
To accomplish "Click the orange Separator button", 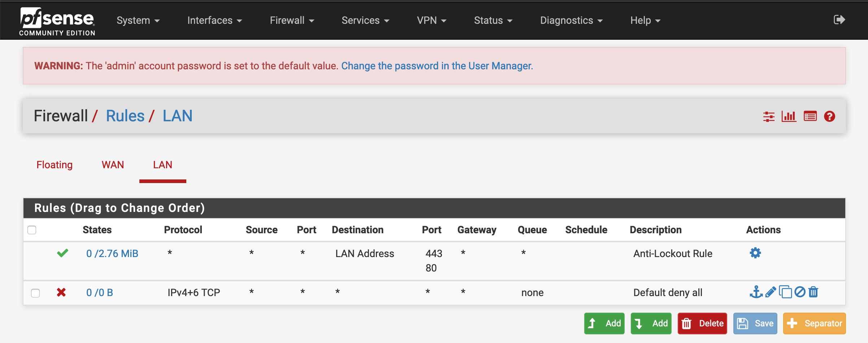I will (x=815, y=324).
